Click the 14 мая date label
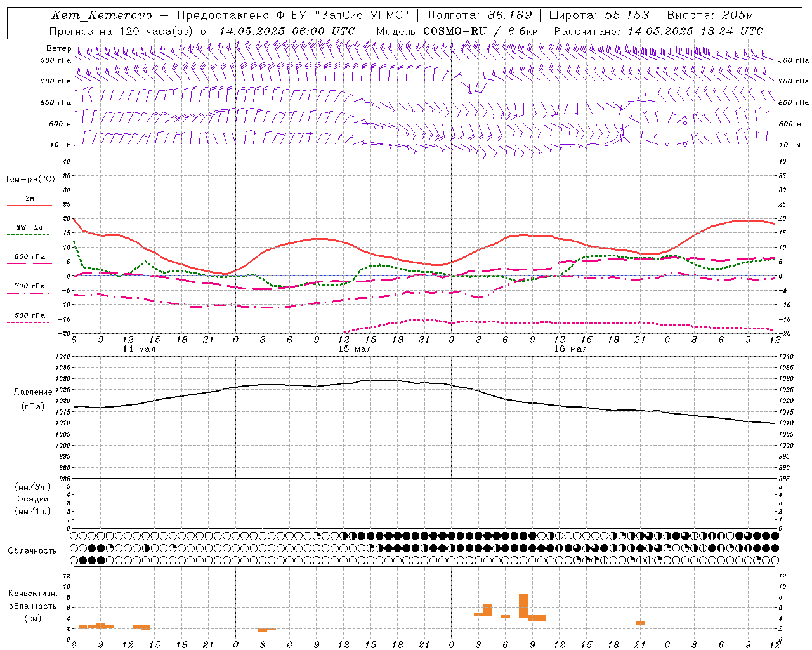The height and width of the screenshot is (650, 812). coord(139,349)
